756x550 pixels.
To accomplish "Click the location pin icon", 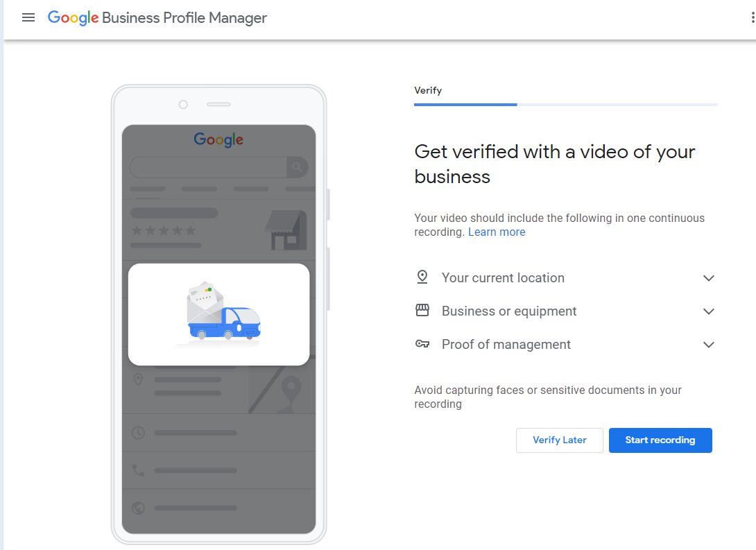I will 422,277.
